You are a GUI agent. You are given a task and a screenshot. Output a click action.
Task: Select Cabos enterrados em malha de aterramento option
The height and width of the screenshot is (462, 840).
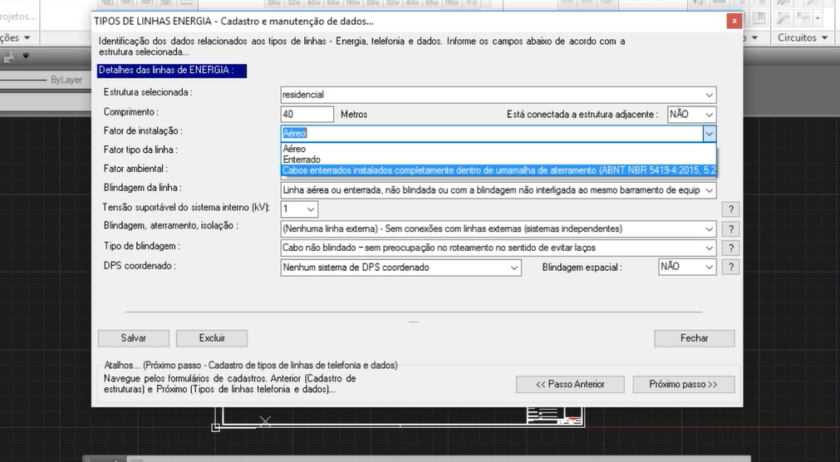tap(498, 170)
